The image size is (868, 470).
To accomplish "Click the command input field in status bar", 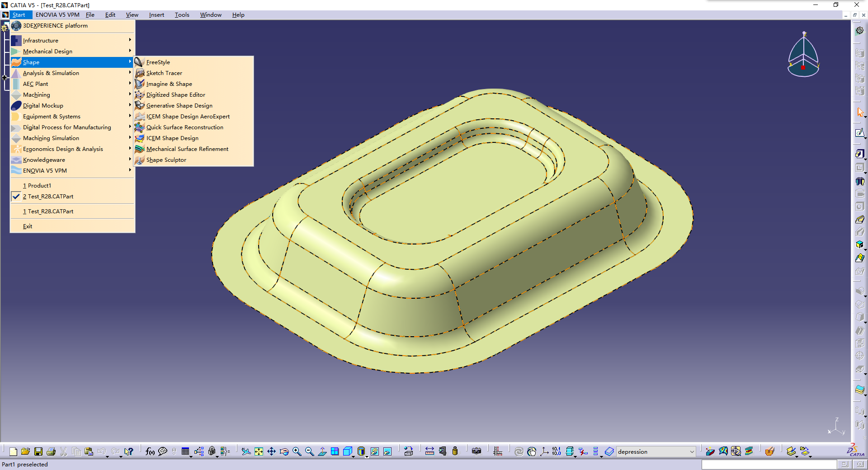I will point(769,465).
